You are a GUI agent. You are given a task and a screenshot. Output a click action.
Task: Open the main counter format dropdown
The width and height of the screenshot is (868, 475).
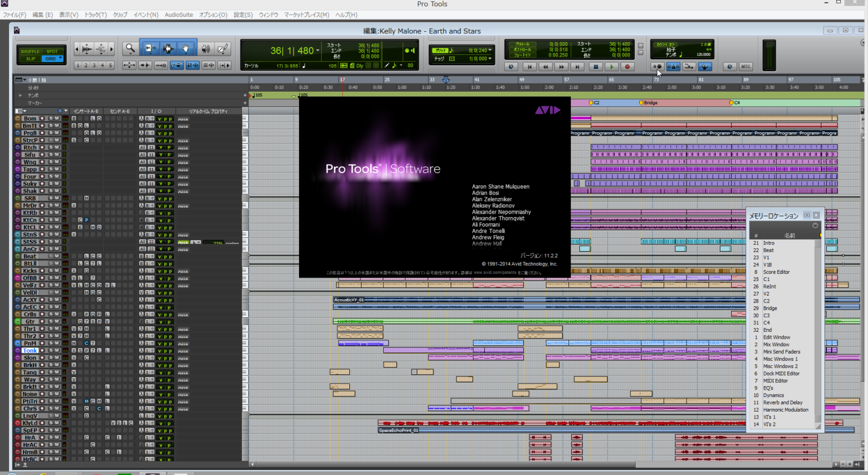pyautogui.click(x=318, y=51)
